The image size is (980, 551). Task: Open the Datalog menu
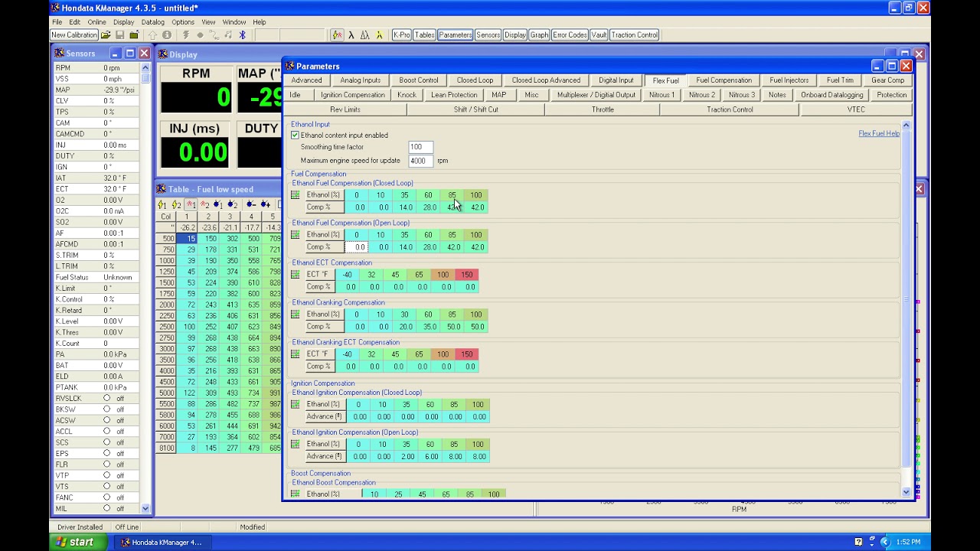pos(152,22)
